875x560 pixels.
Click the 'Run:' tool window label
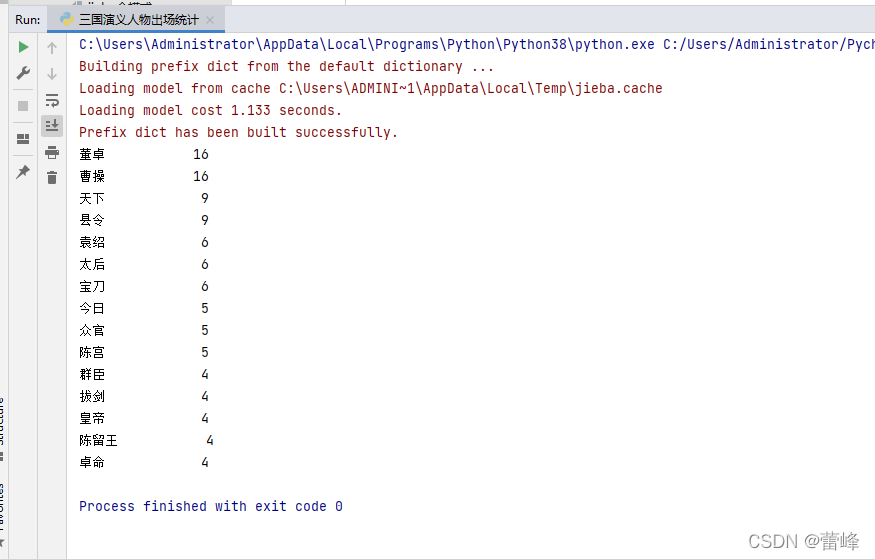point(28,20)
